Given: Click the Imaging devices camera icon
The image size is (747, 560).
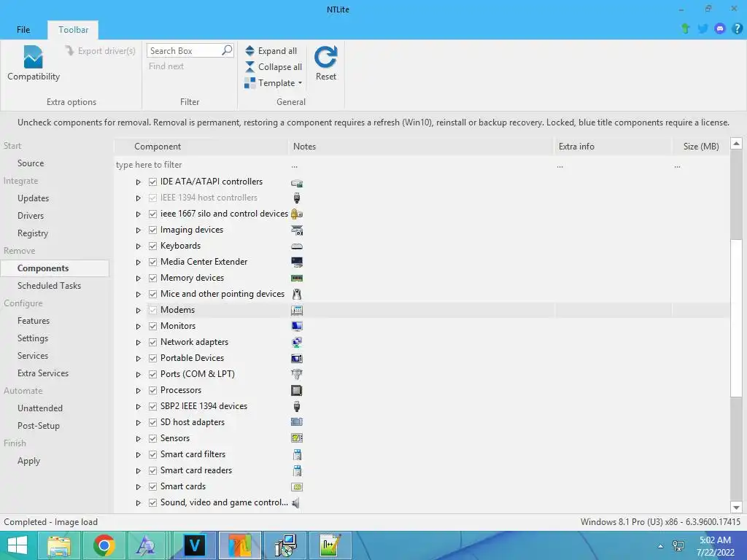Looking at the screenshot, I should click(297, 230).
